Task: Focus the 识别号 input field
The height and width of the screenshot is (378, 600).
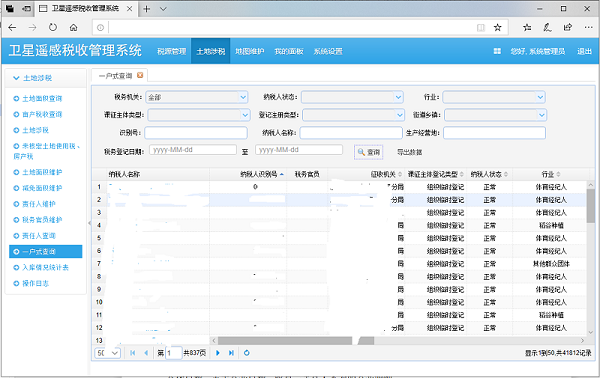Action: coord(196,133)
